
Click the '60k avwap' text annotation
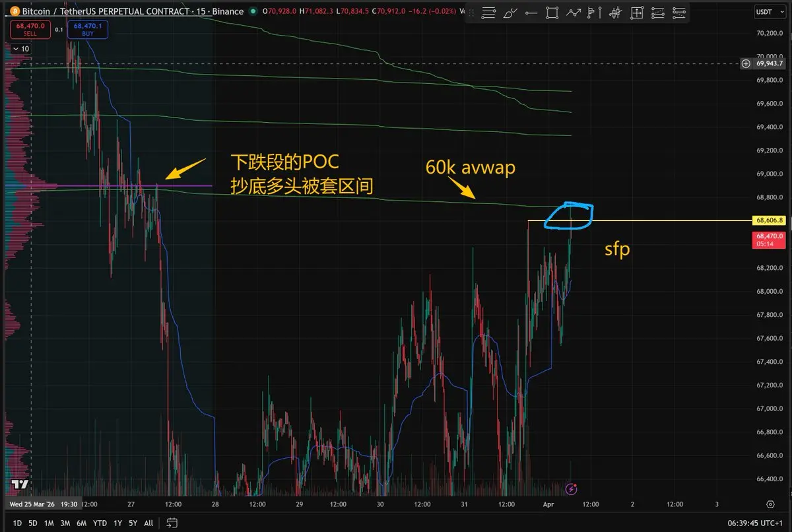click(x=471, y=168)
